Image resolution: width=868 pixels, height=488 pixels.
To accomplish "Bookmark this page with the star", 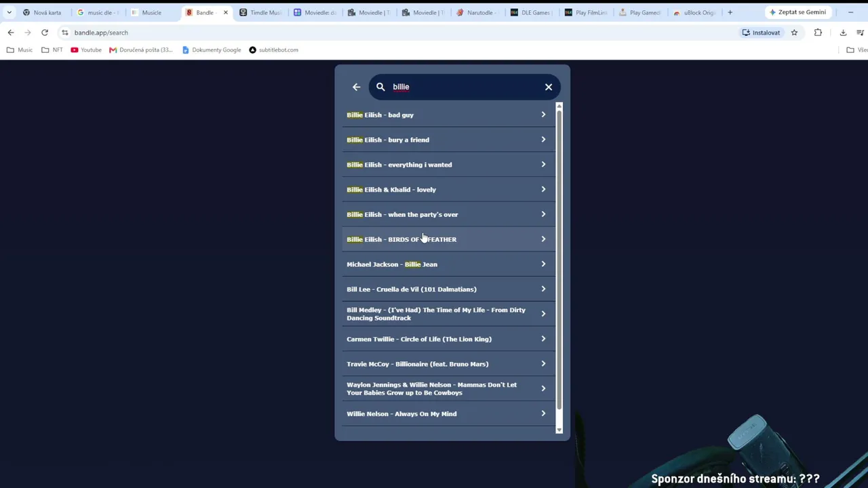I will pyautogui.click(x=794, y=33).
